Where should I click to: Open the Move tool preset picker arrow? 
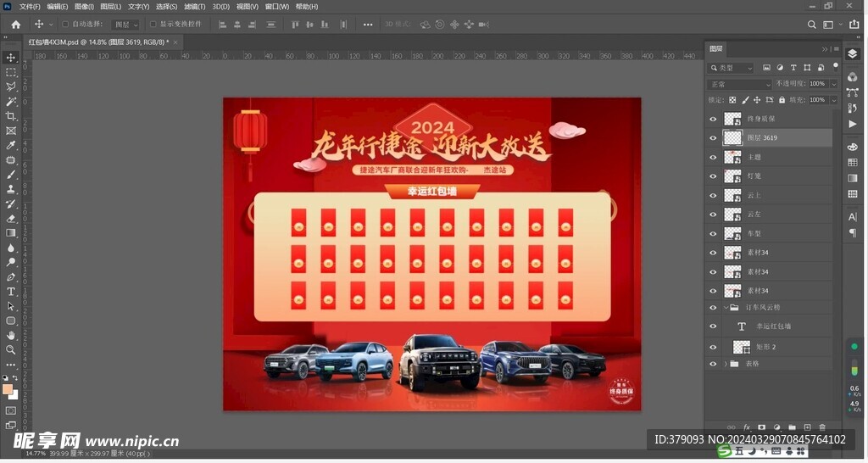point(51,25)
